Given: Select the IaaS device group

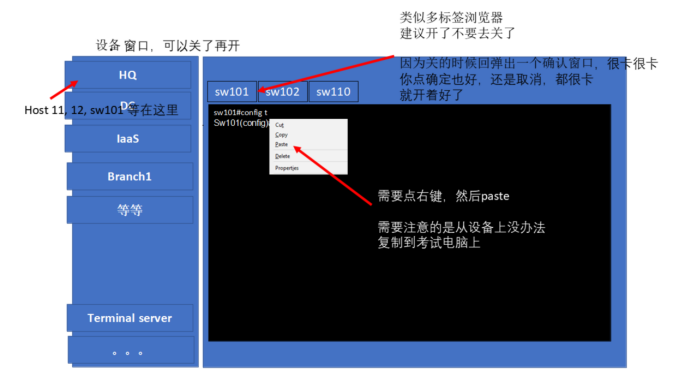Looking at the screenshot, I should (x=128, y=139).
